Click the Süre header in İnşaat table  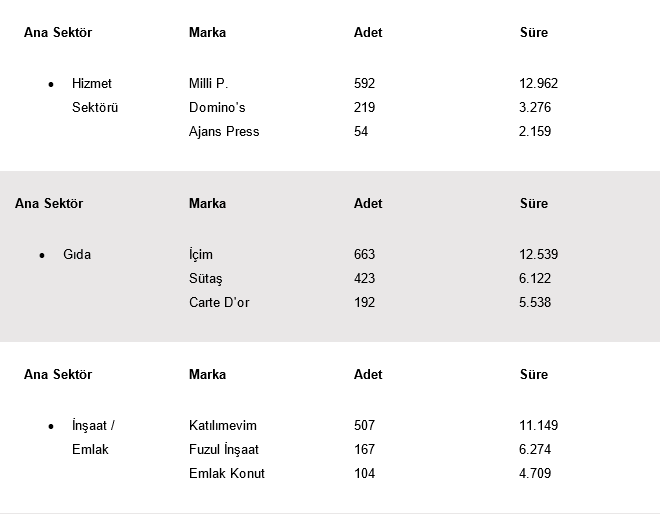click(534, 375)
